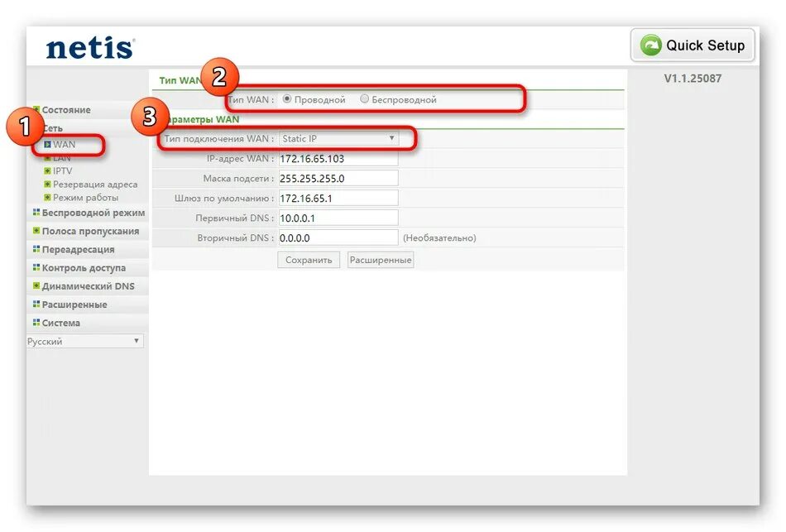Expand Расширенные sidebar menu section
The width and height of the screenshot is (786, 532).
tap(74, 304)
